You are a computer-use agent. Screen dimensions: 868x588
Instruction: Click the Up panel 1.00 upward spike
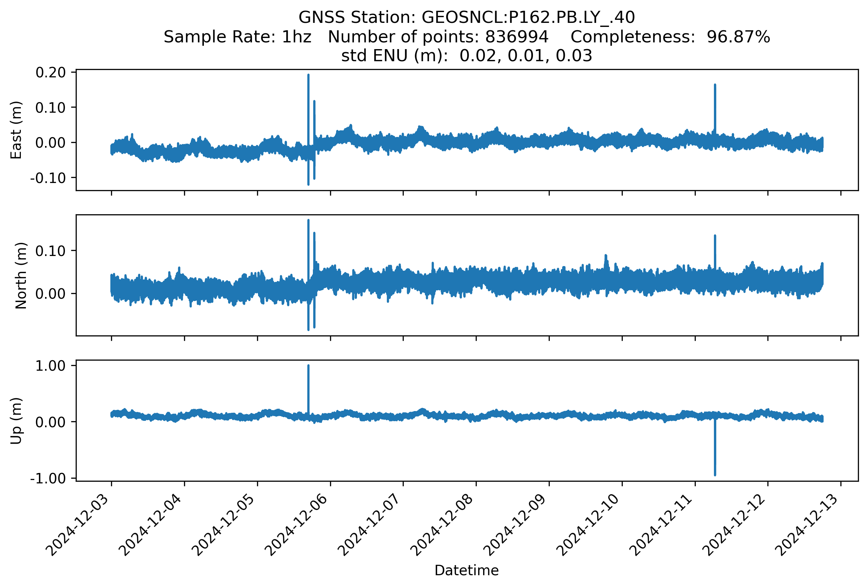(308, 384)
